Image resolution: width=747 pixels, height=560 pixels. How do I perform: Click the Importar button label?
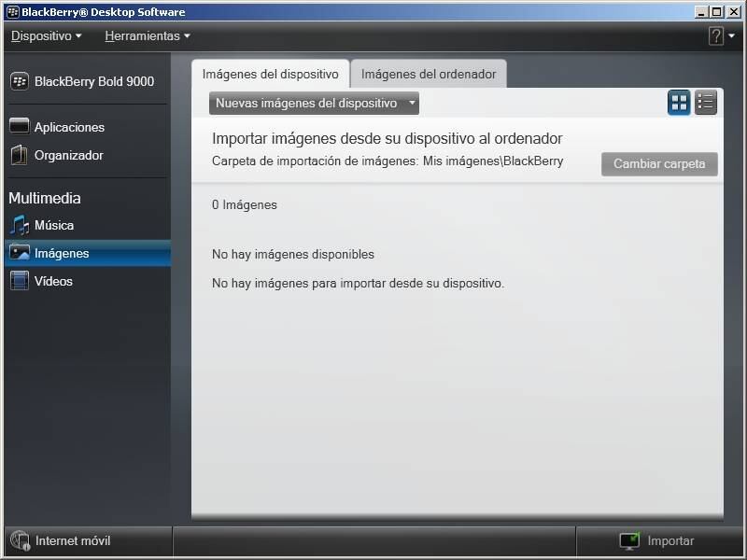pos(670,540)
